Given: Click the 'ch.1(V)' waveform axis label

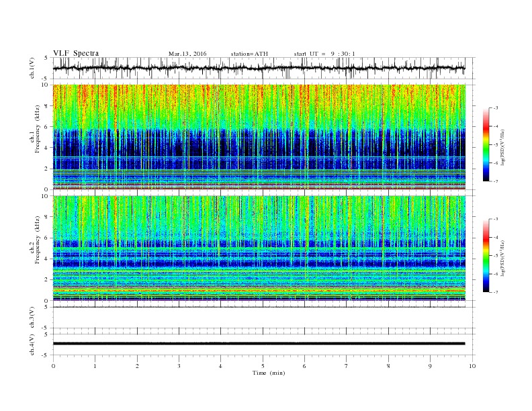Looking at the screenshot, I should click(32, 68).
